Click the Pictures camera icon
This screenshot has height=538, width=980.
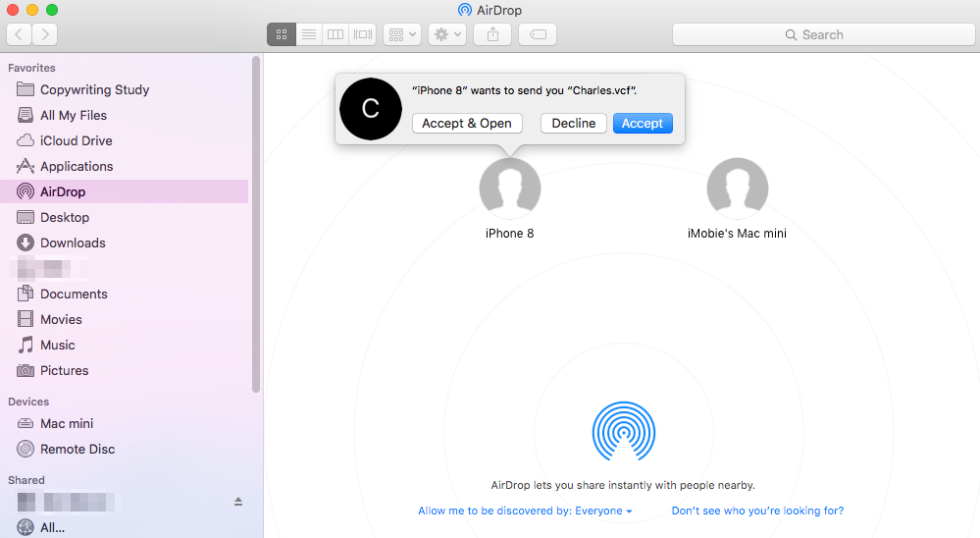click(x=25, y=370)
